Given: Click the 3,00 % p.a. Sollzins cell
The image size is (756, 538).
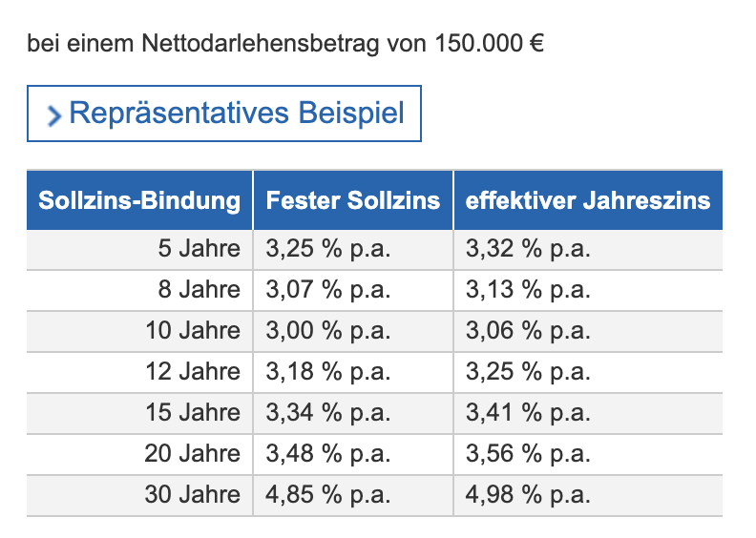Looking at the screenshot, I should point(329,331).
